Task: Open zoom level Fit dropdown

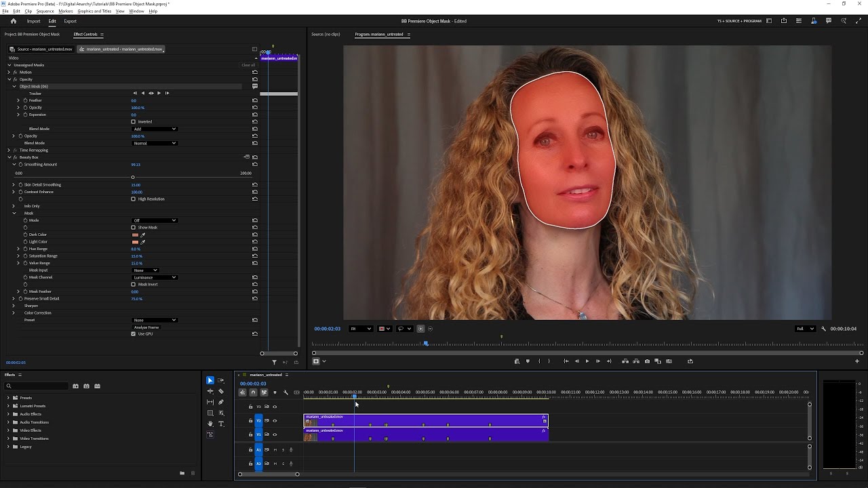Action: [360, 329]
